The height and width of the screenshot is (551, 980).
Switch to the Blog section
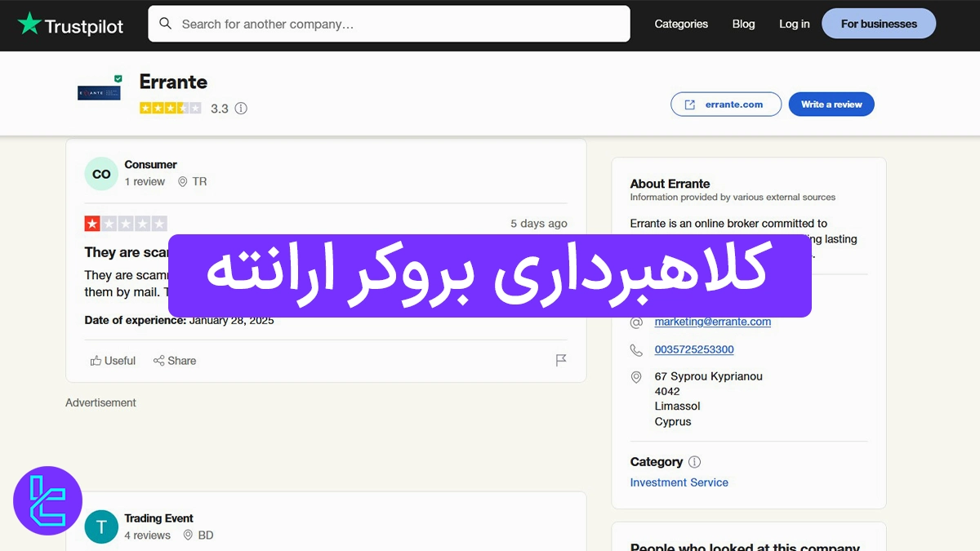coord(743,24)
